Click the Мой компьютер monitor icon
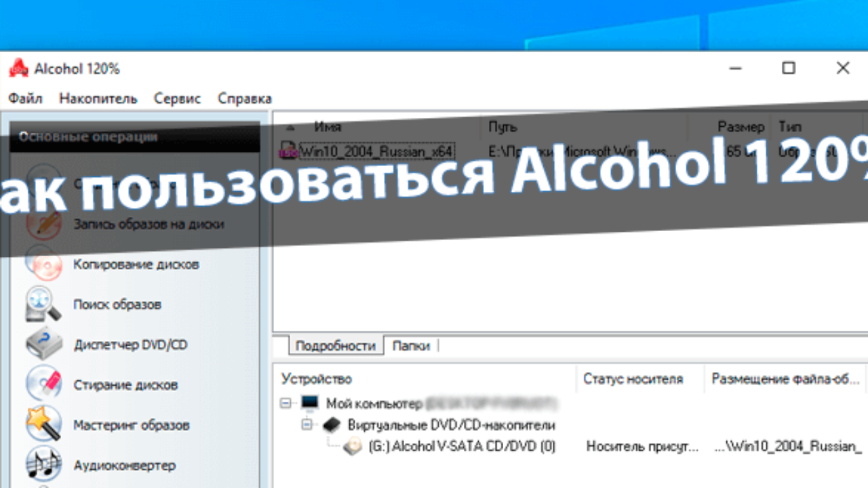The width and height of the screenshot is (868, 488). coord(310,403)
